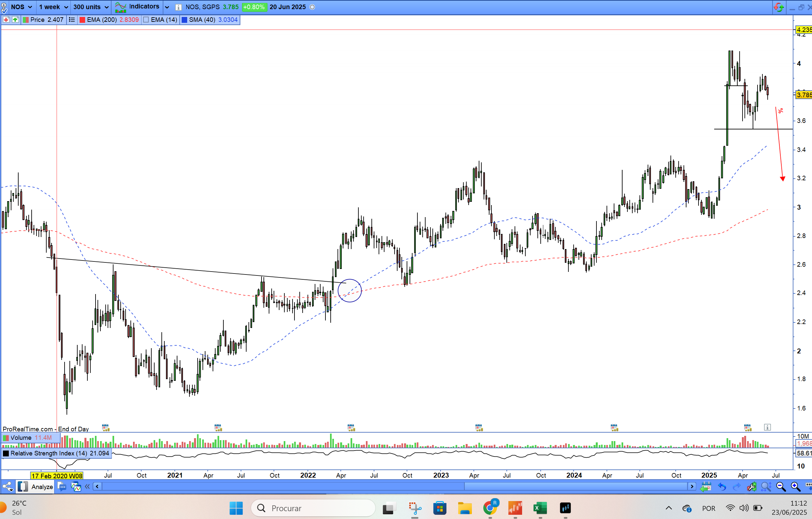Click the NOS, SGPS info button
Image resolution: width=812 pixels, height=519 pixels.
[178, 7]
